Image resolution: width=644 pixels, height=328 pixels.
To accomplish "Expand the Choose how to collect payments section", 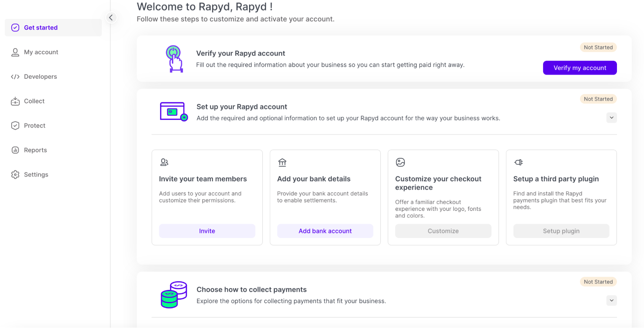I will coord(611,301).
